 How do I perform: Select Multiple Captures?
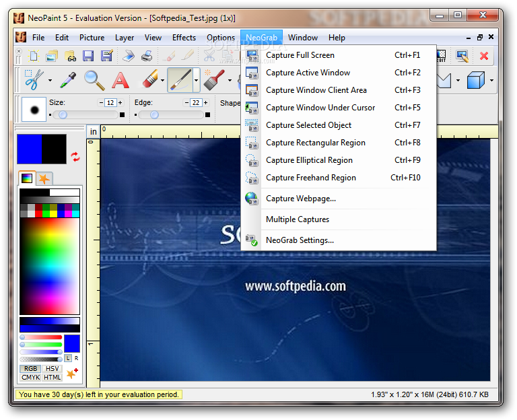point(339,219)
